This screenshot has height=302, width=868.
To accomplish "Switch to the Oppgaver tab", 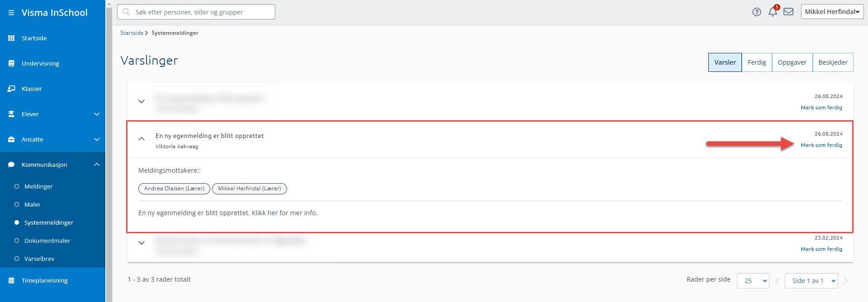I will pyautogui.click(x=792, y=62).
